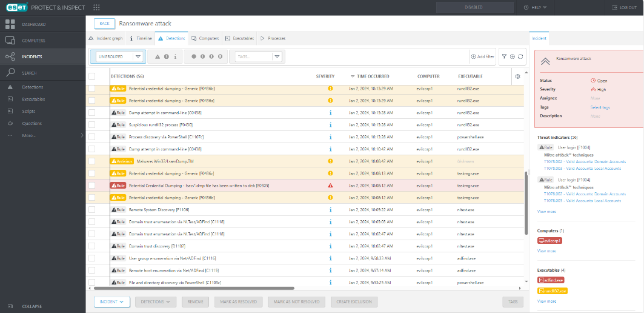
Task: Switch to the Timeline tab
Action: click(x=141, y=38)
